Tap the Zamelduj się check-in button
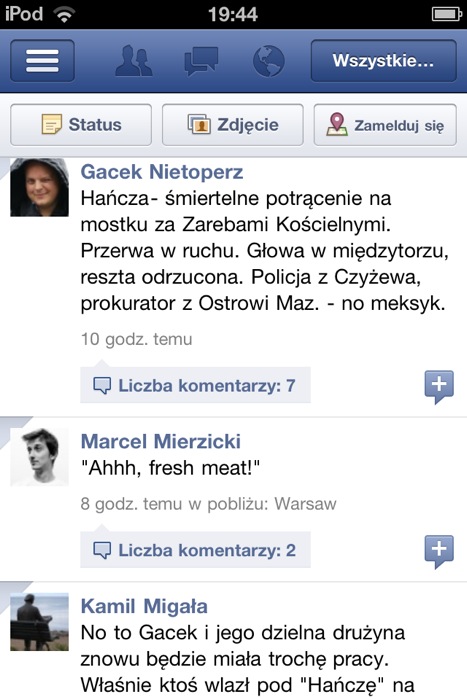The height and width of the screenshot is (700, 467). 385,125
